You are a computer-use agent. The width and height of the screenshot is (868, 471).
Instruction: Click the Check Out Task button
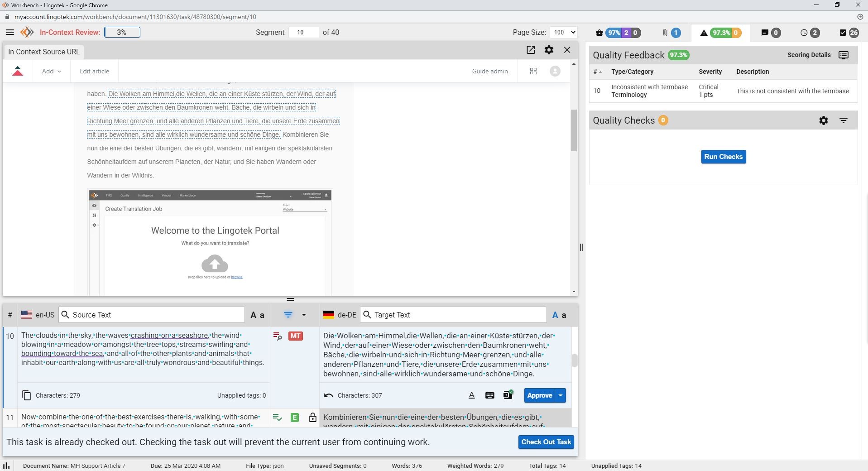click(546, 442)
